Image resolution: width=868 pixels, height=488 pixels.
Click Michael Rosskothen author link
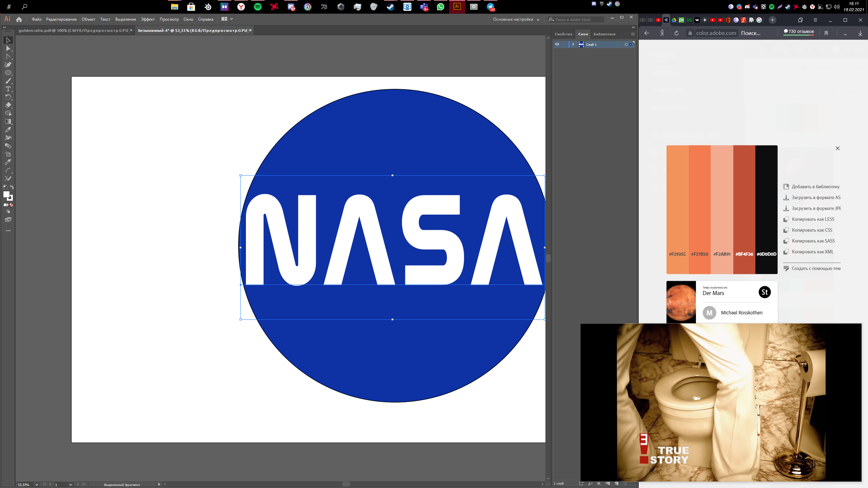click(x=741, y=313)
